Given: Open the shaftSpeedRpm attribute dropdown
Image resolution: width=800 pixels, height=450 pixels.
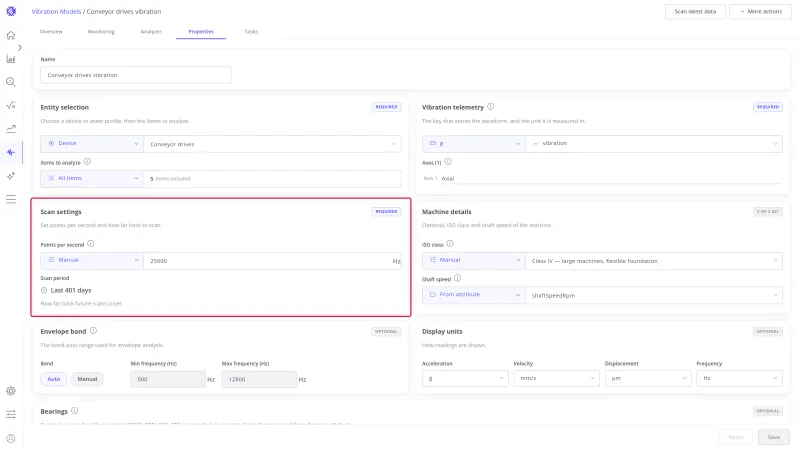Looking at the screenshot, I should click(x=654, y=295).
